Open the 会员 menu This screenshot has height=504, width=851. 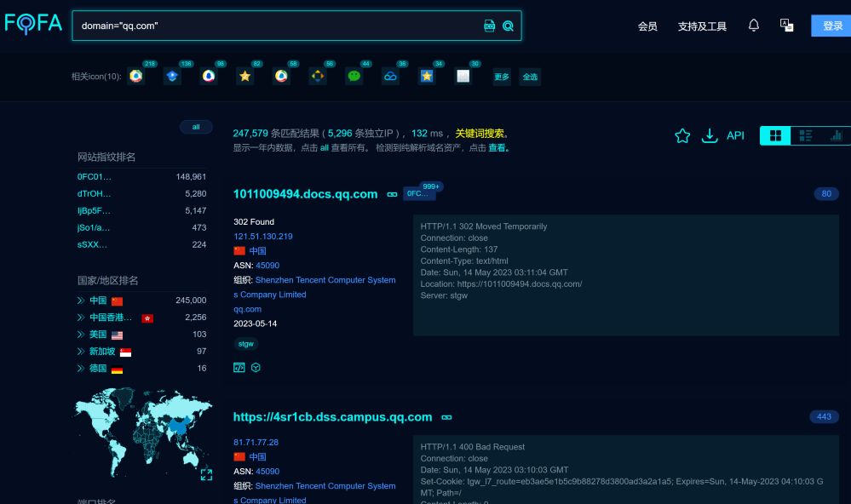[x=647, y=26]
